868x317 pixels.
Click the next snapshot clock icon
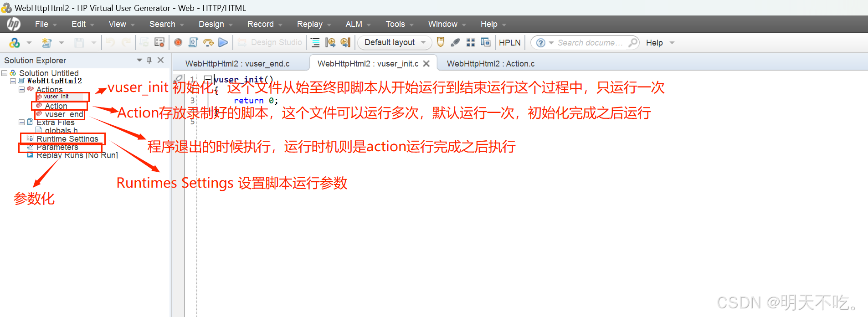coord(346,42)
